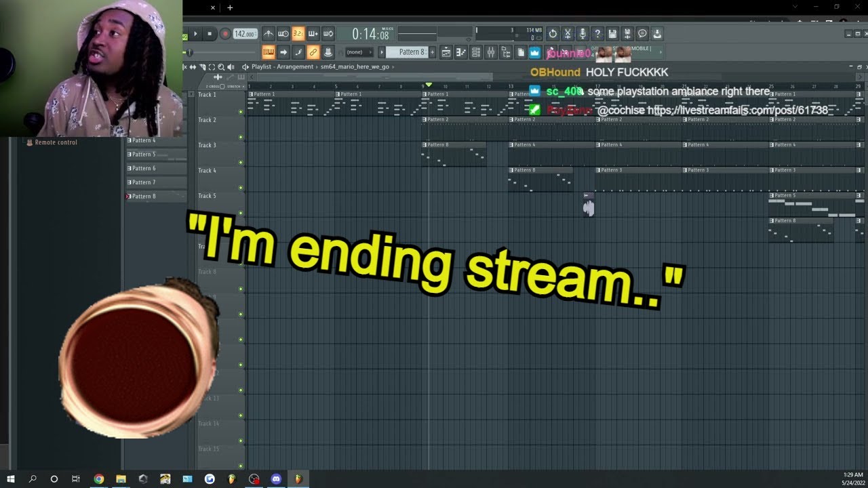The image size is (868, 488).
Task: Mute Track 1 using its green dot
Action: point(241,112)
